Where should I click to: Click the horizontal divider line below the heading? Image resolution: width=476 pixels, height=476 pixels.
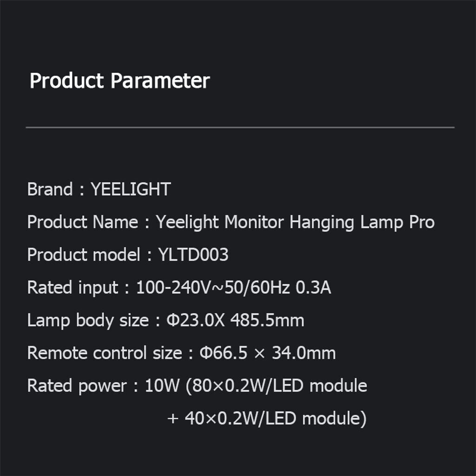[x=240, y=127]
